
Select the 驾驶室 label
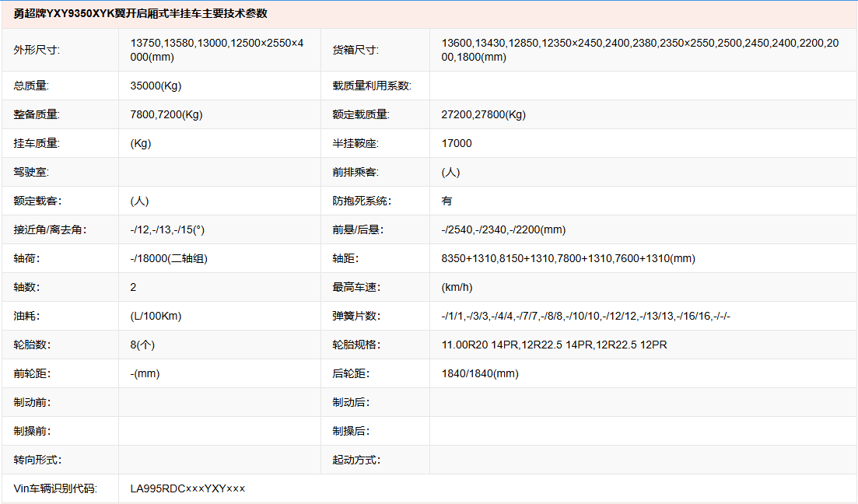coord(31,173)
